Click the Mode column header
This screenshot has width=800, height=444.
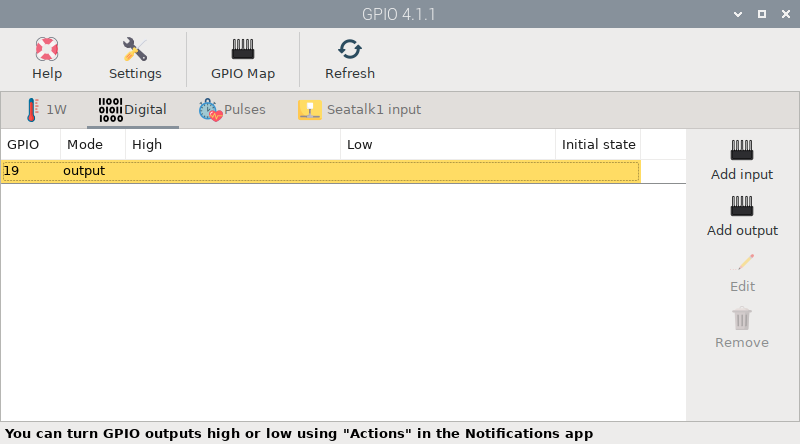coord(93,144)
